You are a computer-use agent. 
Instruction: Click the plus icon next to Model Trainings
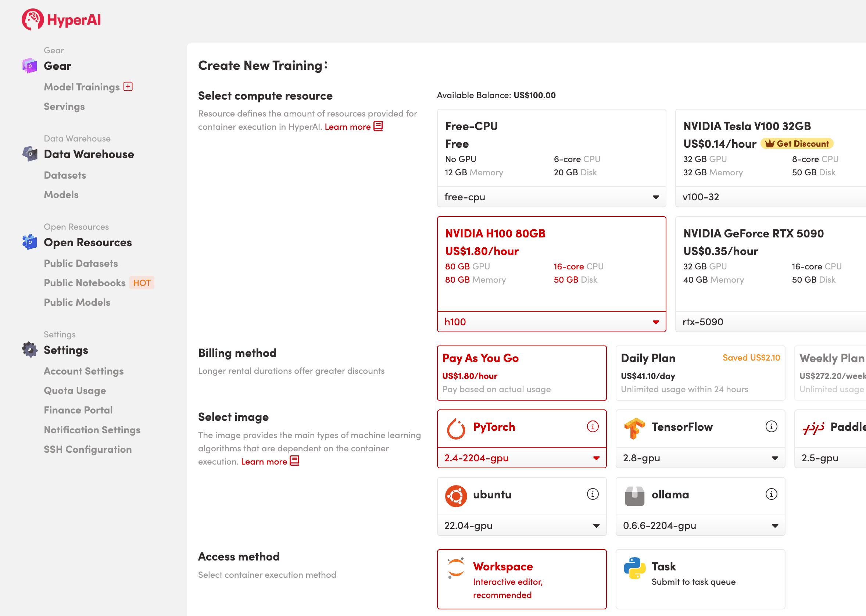[128, 86]
